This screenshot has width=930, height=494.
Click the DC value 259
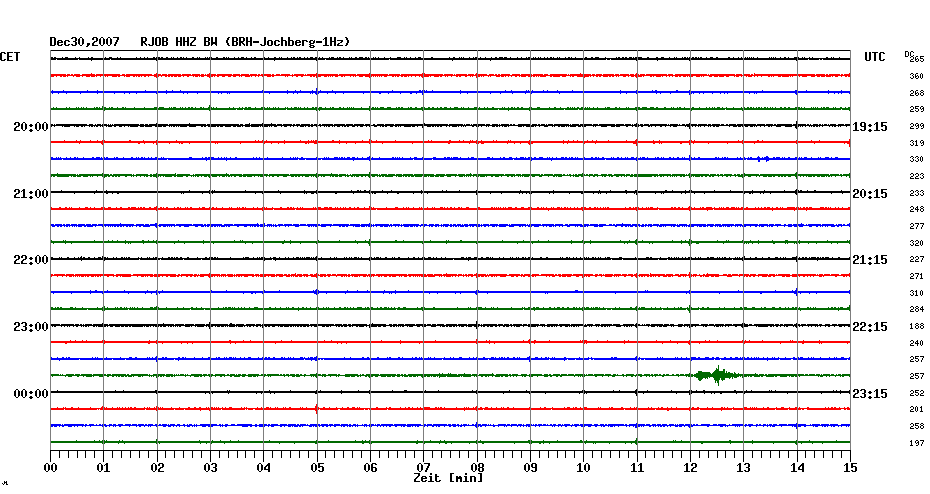917,110
